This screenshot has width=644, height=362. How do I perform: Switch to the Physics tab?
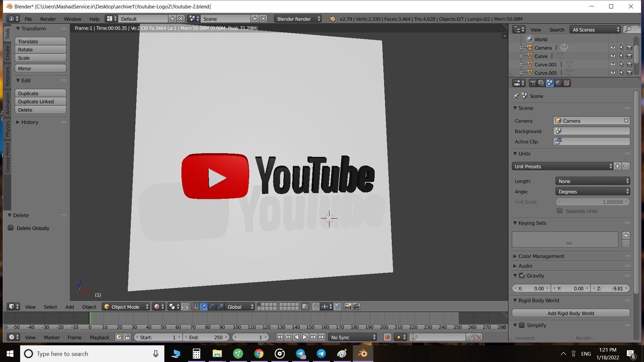point(7,129)
